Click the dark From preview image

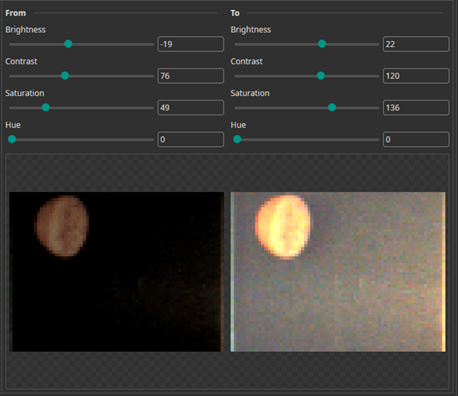117,272
